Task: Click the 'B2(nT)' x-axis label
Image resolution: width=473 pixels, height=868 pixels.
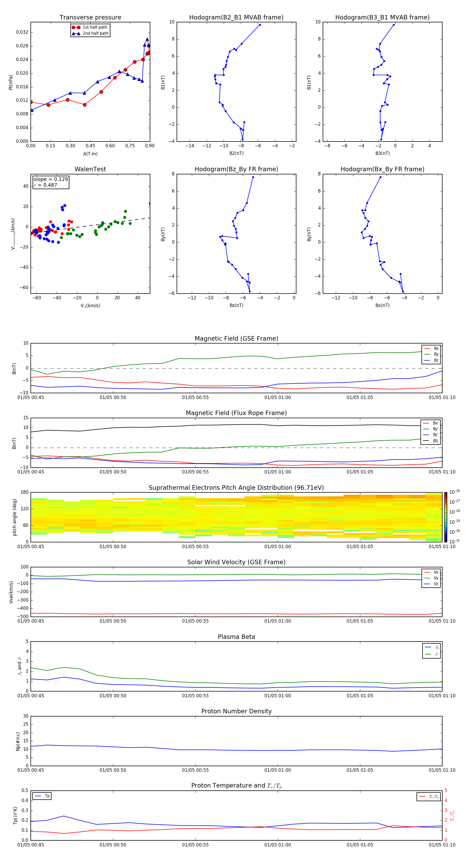Action: 236,153
